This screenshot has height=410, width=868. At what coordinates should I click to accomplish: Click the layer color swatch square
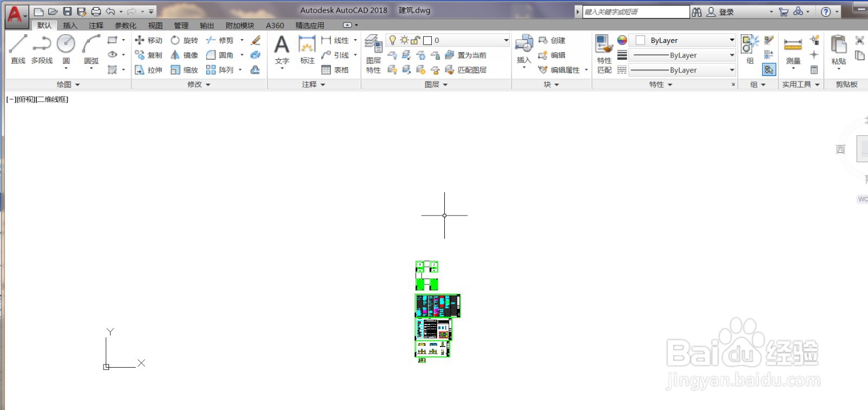click(x=427, y=40)
